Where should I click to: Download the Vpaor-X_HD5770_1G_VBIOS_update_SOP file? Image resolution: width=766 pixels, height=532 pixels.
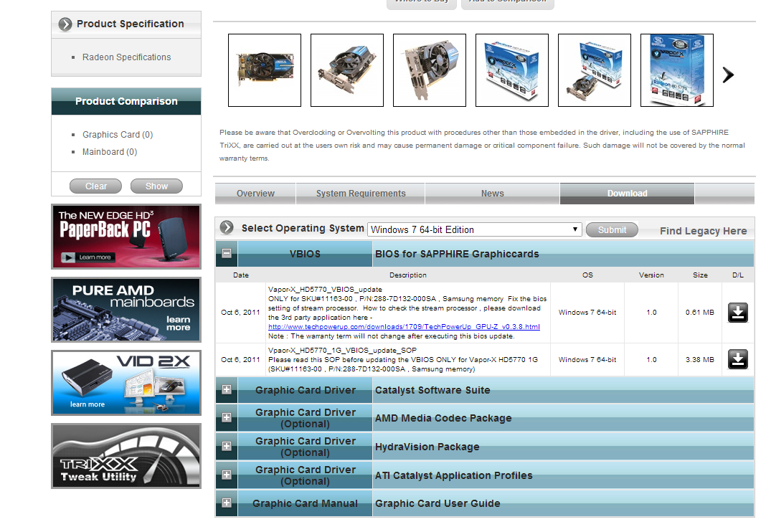pyautogui.click(x=737, y=359)
